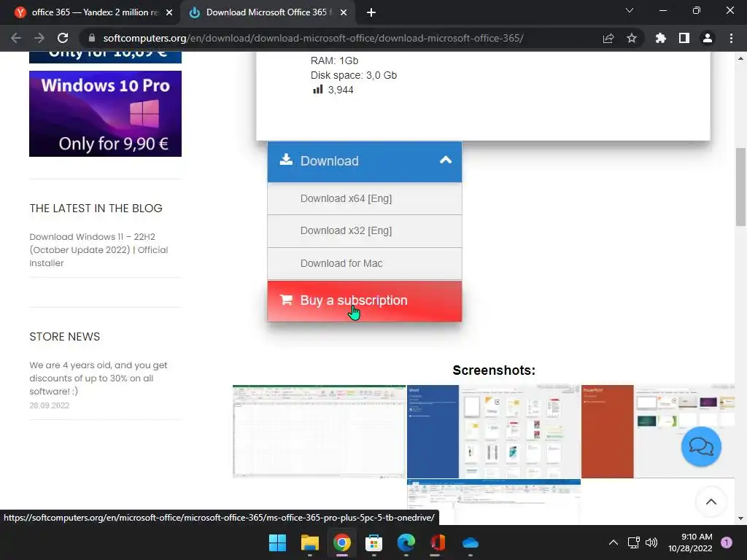Choose Download x32 [Eng]

(x=365, y=231)
